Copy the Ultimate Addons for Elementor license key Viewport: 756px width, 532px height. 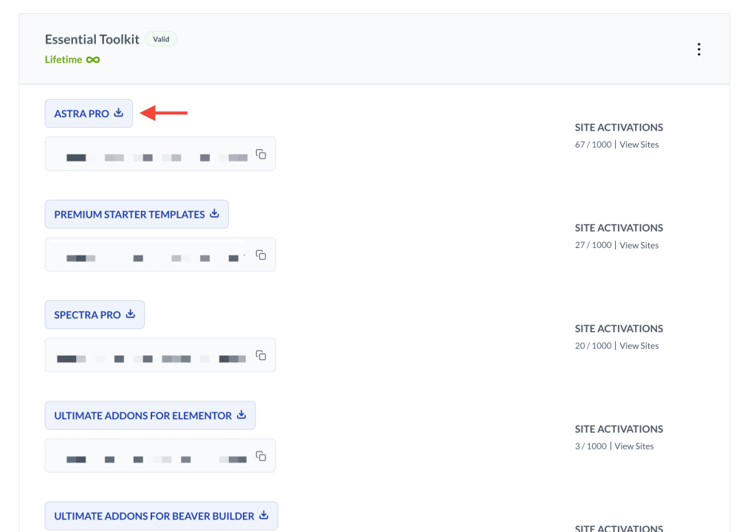click(261, 456)
